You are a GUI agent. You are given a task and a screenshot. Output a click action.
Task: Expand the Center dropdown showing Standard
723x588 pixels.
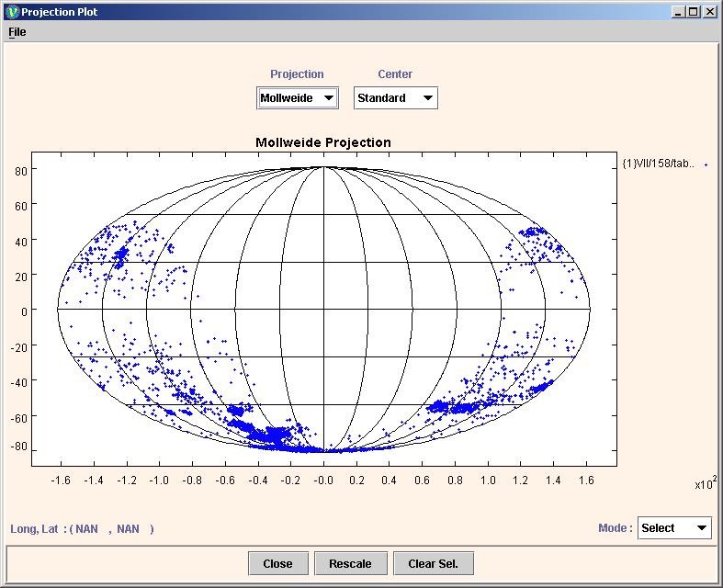tap(395, 98)
